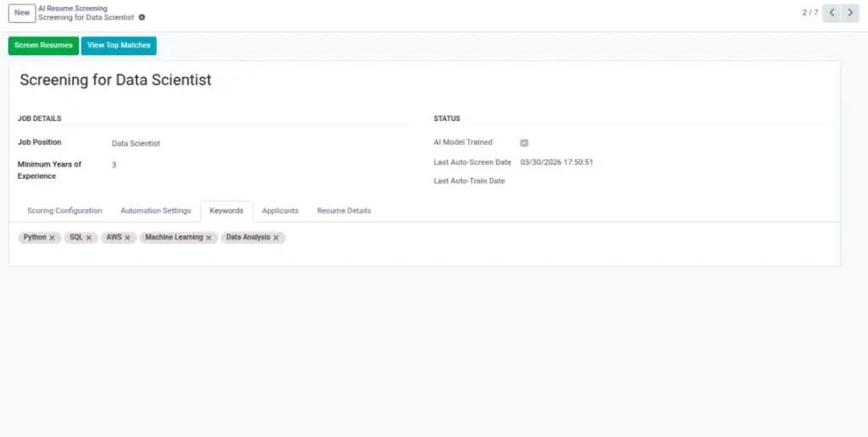Select the Keywords tab

(x=226, y=211)
